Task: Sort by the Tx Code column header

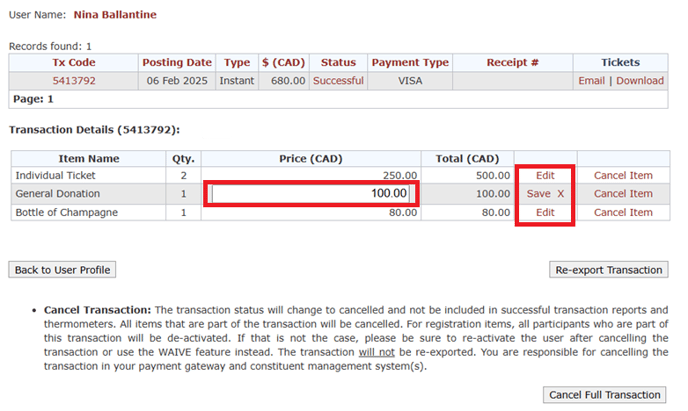Action: pyautogui.click(x=74, y=62)
